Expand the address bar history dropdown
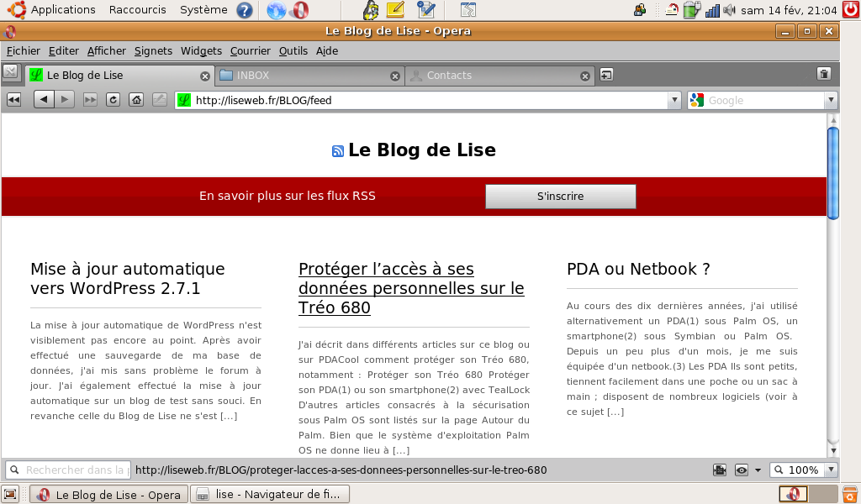This screenshot has height=504, width=861. point(673,101)
